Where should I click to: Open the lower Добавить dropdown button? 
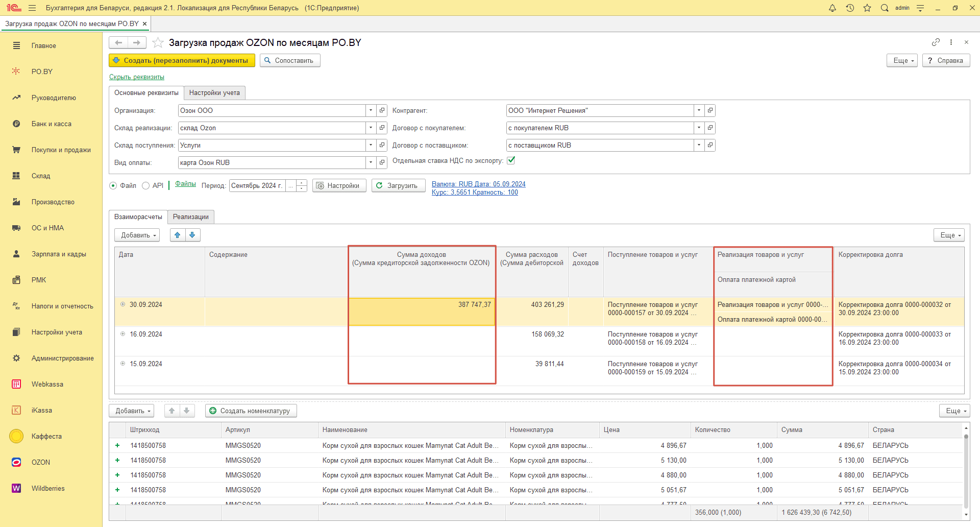pyautogui.click(x=132, y=411)
